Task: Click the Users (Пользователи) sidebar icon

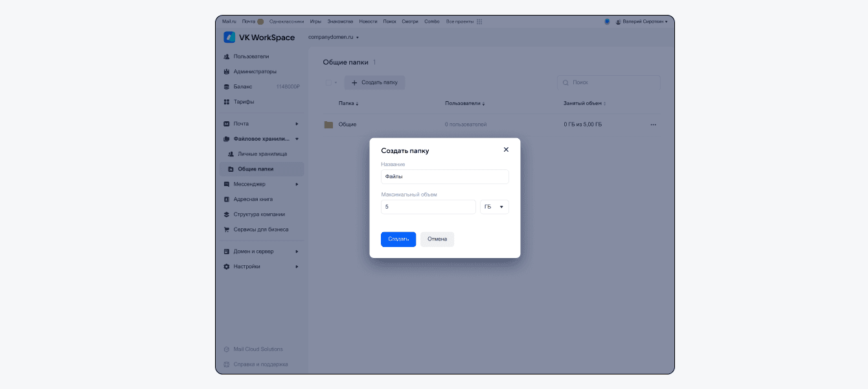Action: (227, 56)
